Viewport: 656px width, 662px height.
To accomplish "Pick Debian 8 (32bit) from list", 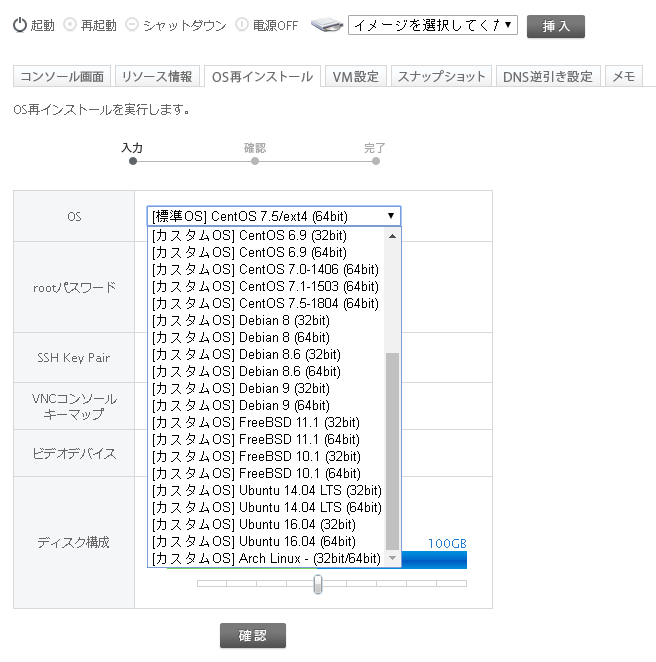I will (x=266, y=320).
